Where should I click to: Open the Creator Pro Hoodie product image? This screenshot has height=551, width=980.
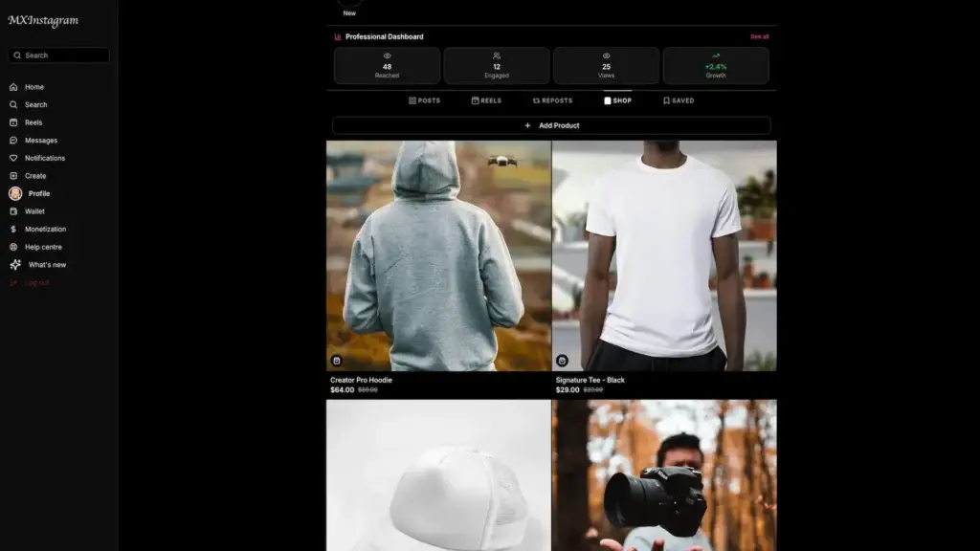[438, 255]
